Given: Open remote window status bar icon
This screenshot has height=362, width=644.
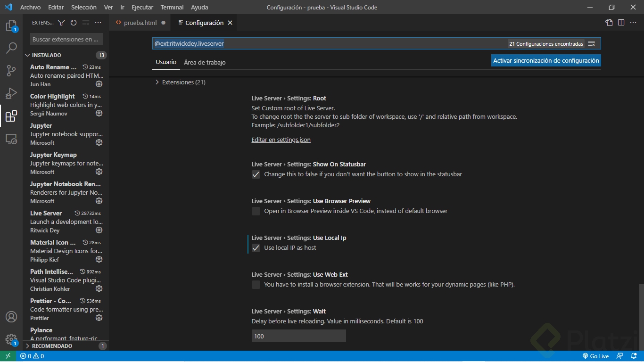Looking at the screenshot, I should pyautogui.click(x=8, y=356).
